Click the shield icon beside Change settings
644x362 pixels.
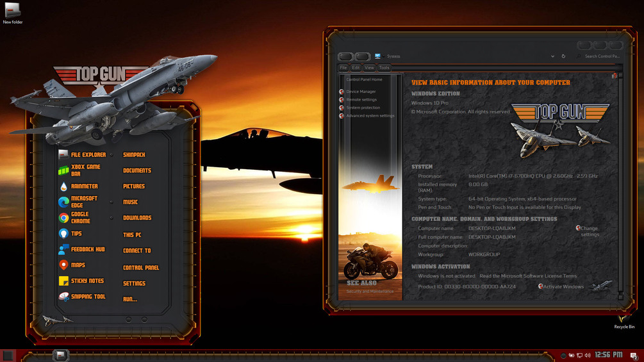coord(578,228)
